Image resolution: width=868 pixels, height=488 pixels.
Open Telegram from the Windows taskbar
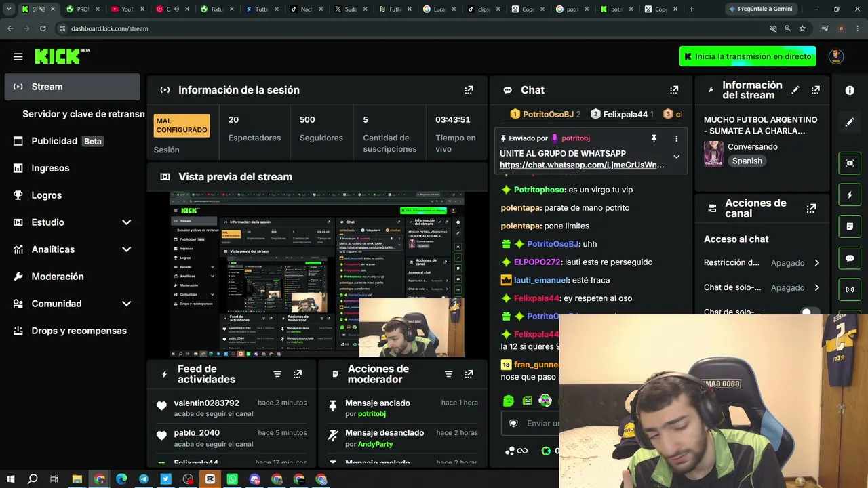point(144,479)
